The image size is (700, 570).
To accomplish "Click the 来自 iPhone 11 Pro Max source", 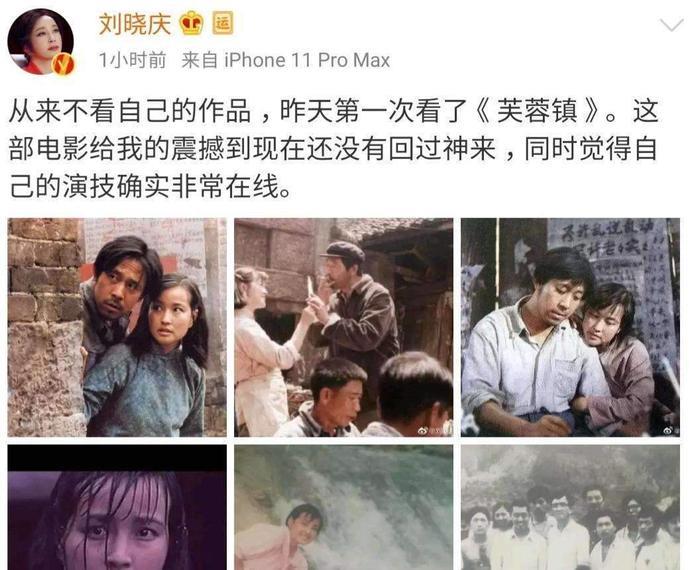I will pyautogui.click(x=286, y=60).
